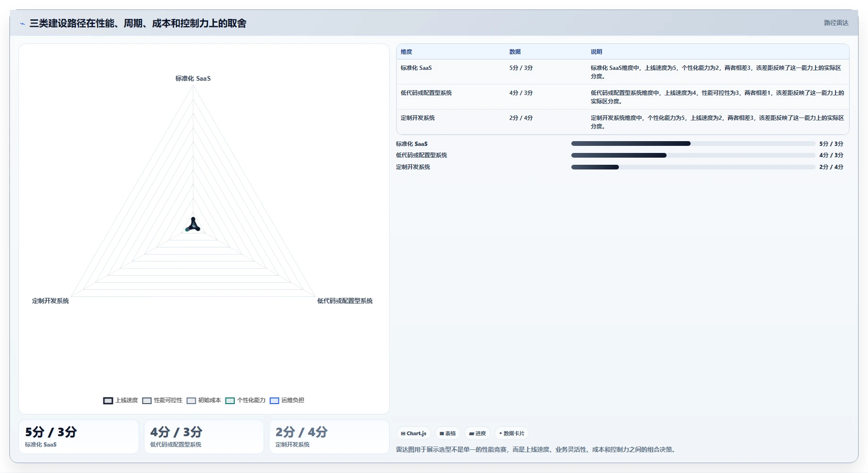Click the 表格 tag

[x=448, y=433]
